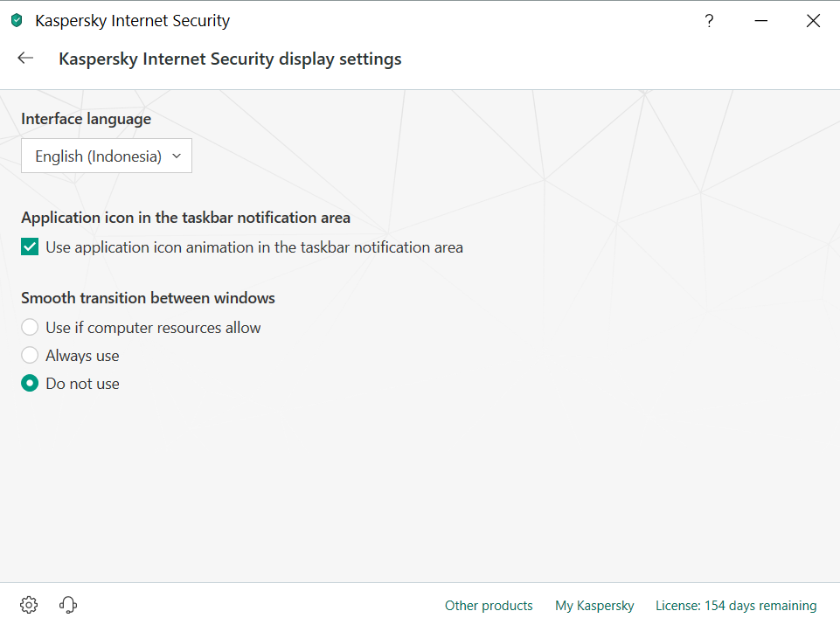Open the My Kaspersky link
This screenshot has width=840, height=625.
coord(594,606)
